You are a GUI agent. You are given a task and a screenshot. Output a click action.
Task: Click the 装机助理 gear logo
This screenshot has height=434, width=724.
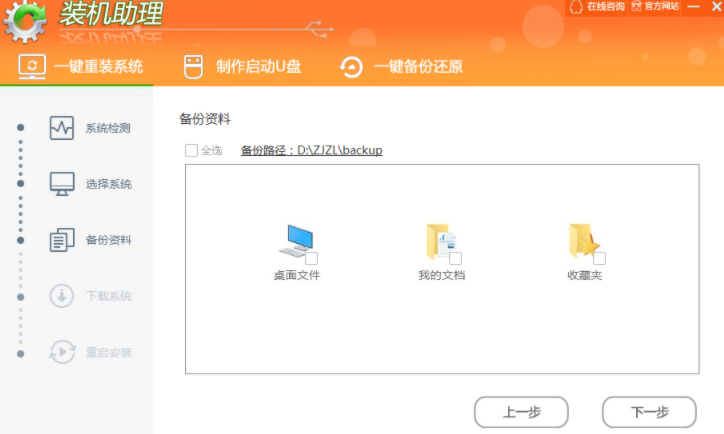[25, 22]
